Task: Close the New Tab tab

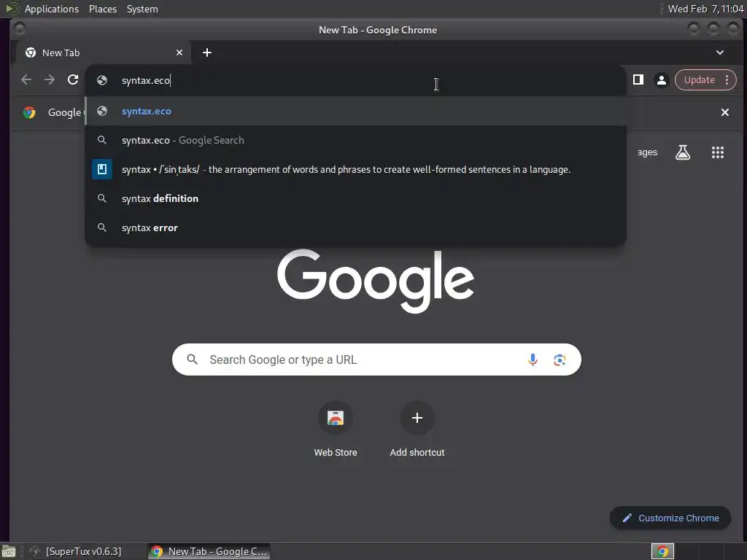Action: click(179, 52)
